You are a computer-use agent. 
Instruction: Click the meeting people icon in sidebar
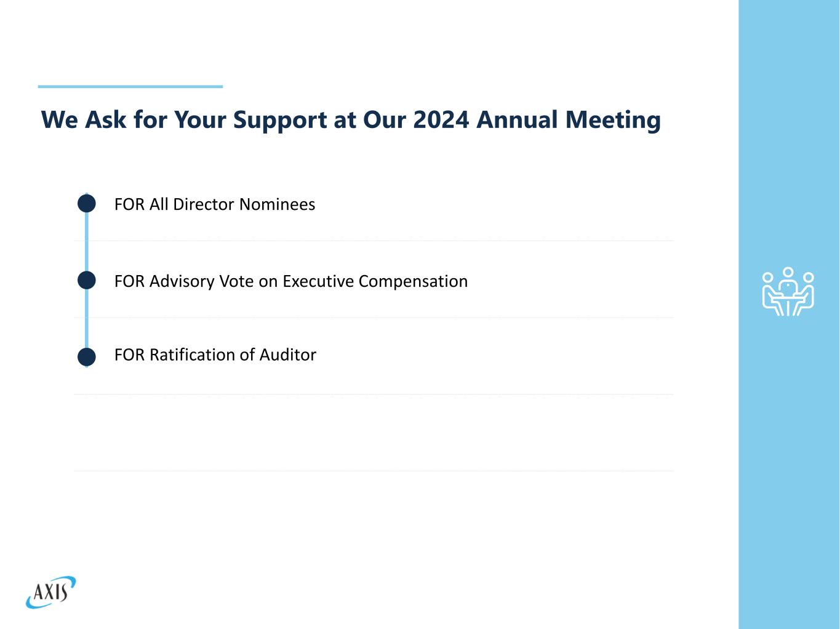point(788,292)
